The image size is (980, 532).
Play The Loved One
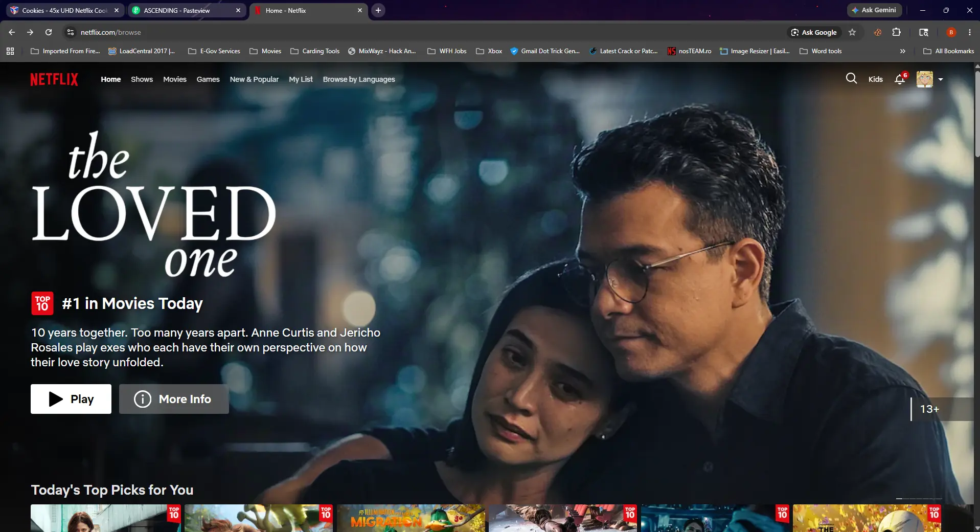click(71, 399)
